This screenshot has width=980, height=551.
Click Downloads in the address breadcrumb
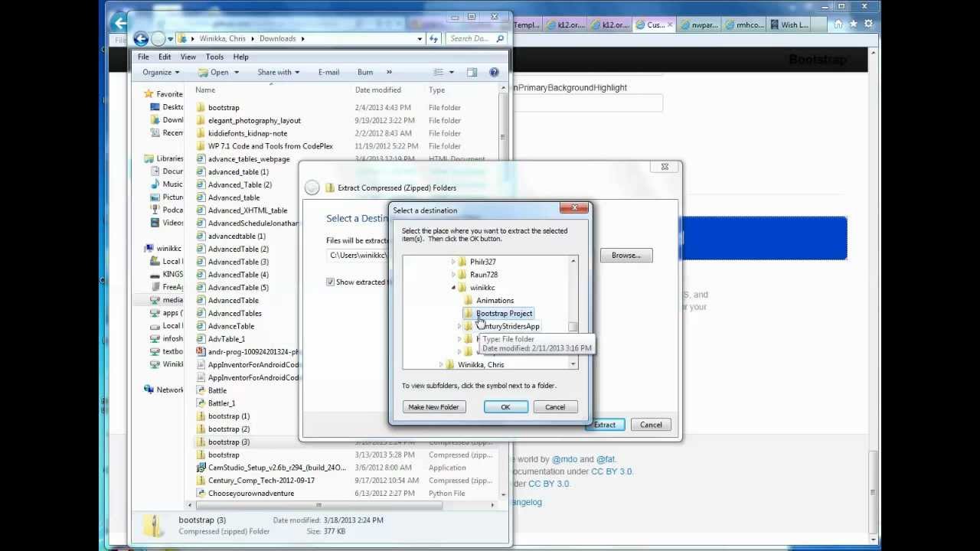(277, 38)
